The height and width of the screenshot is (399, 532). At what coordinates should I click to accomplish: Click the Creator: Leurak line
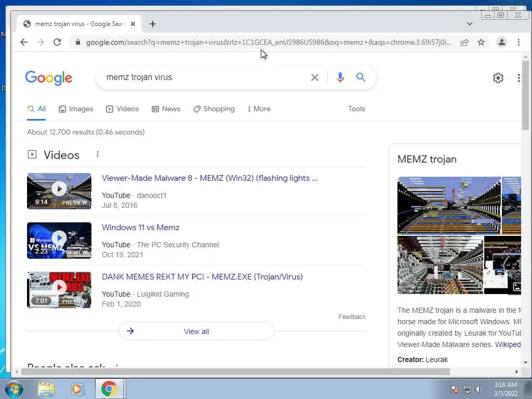tap(422, 360)
